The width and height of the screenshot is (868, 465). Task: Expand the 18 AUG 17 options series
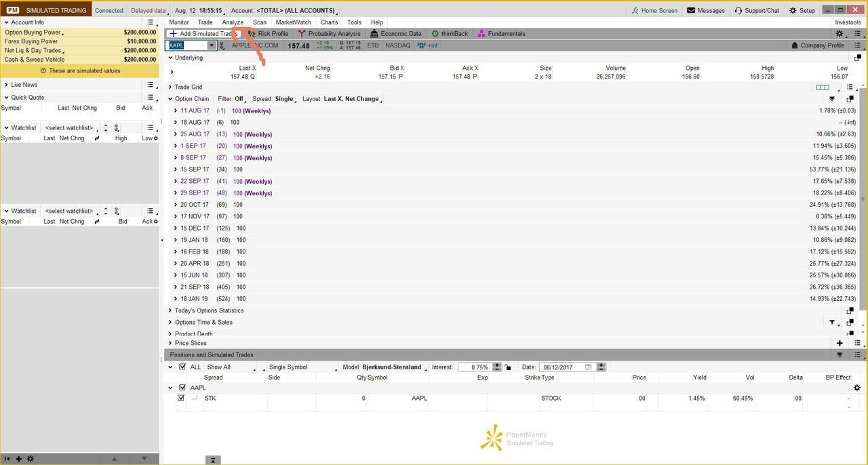(x=176, y=122)
